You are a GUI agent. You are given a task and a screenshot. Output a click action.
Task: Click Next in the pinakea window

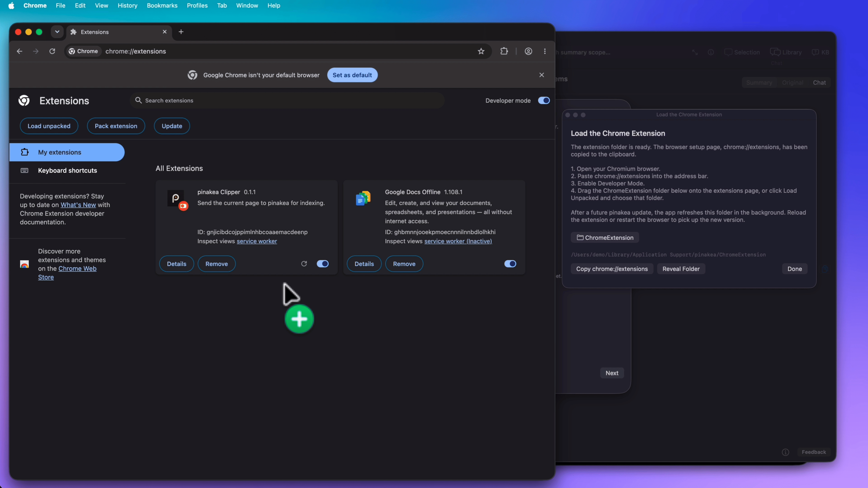tap(612, 373)
